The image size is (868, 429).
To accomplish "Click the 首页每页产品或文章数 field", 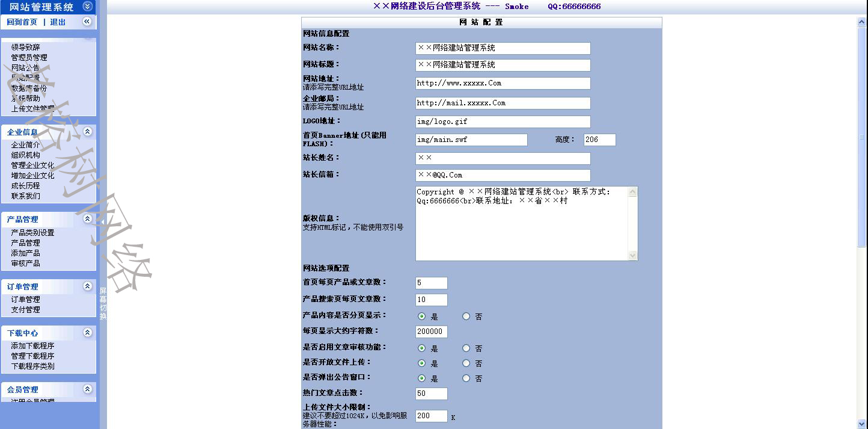I will tap(431, 283).
